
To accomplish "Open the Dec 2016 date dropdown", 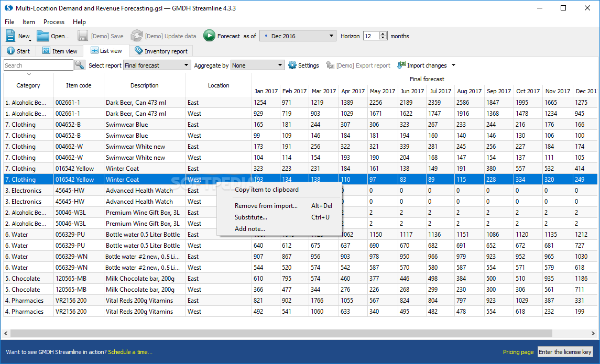I will click(x=298, y=36).
